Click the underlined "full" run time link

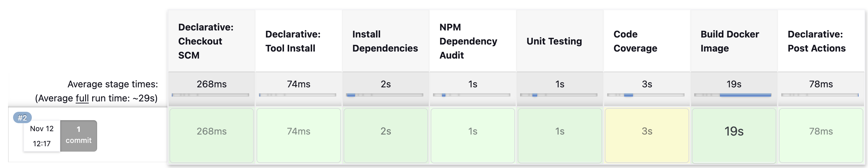[x=82, y=98]
